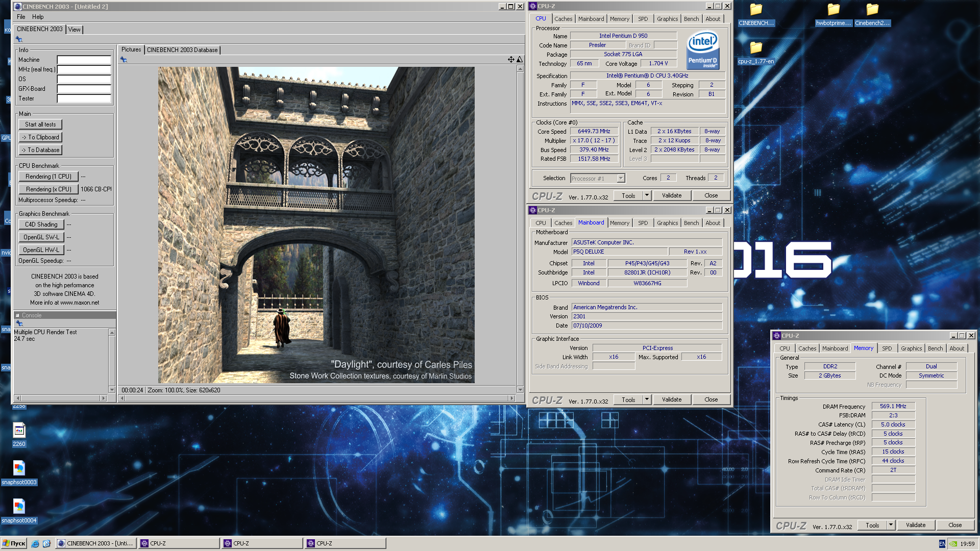Click the OS input field
Viewport: 980px width, 551px height.
84,79
